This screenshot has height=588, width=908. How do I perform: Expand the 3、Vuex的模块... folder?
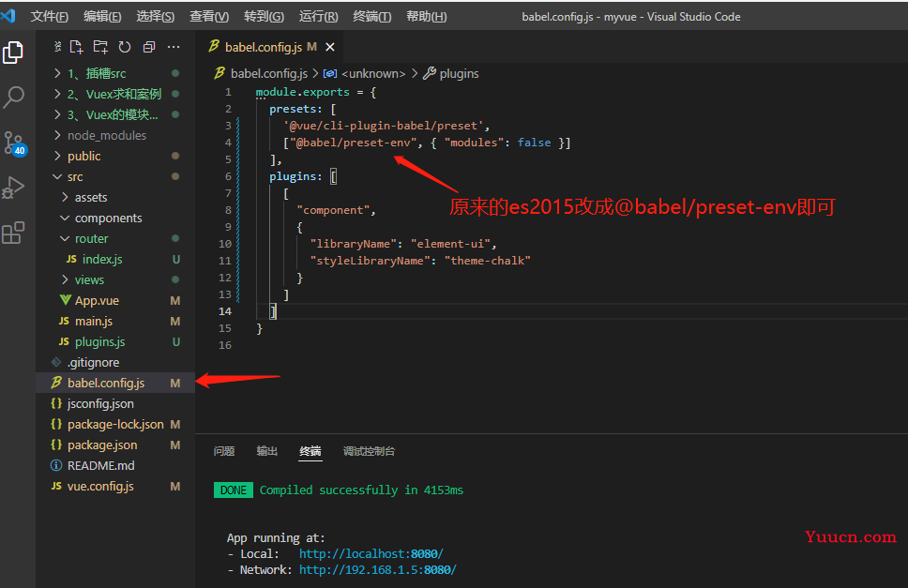coord(115,114)
